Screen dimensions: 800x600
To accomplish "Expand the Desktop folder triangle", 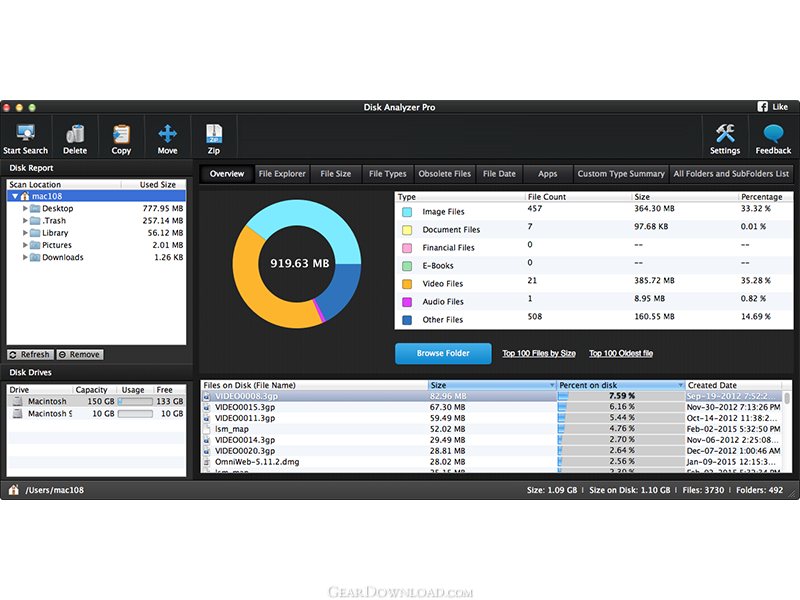I will (x=24, y=208).
